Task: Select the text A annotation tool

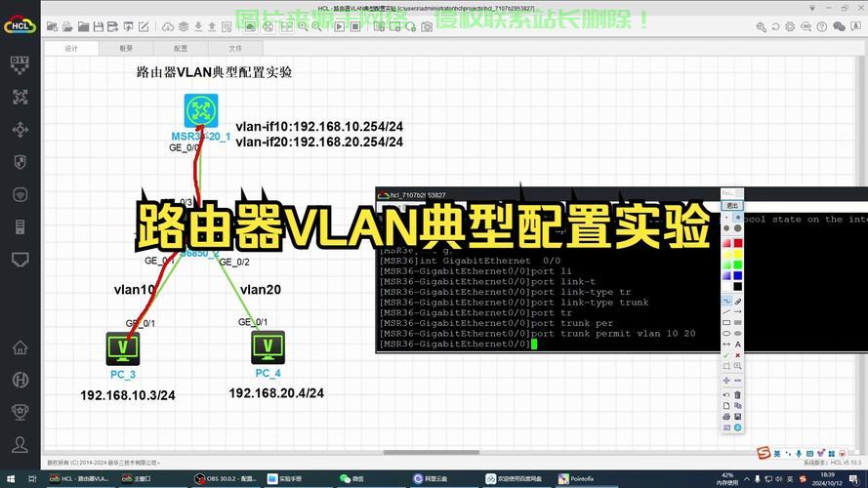Action: click(737, 345)
